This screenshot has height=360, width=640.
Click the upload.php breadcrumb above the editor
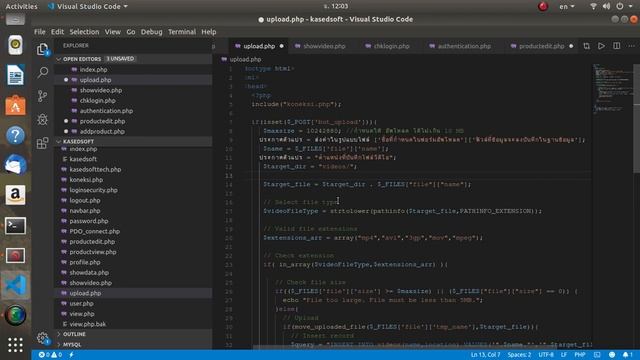coord(241,59)
